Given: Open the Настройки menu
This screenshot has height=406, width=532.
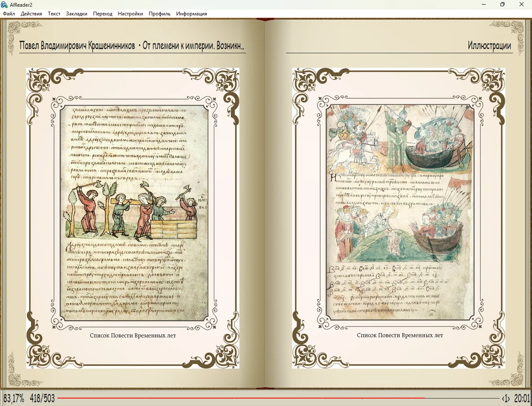Looking at the screenshot, I should coord(131,14).
